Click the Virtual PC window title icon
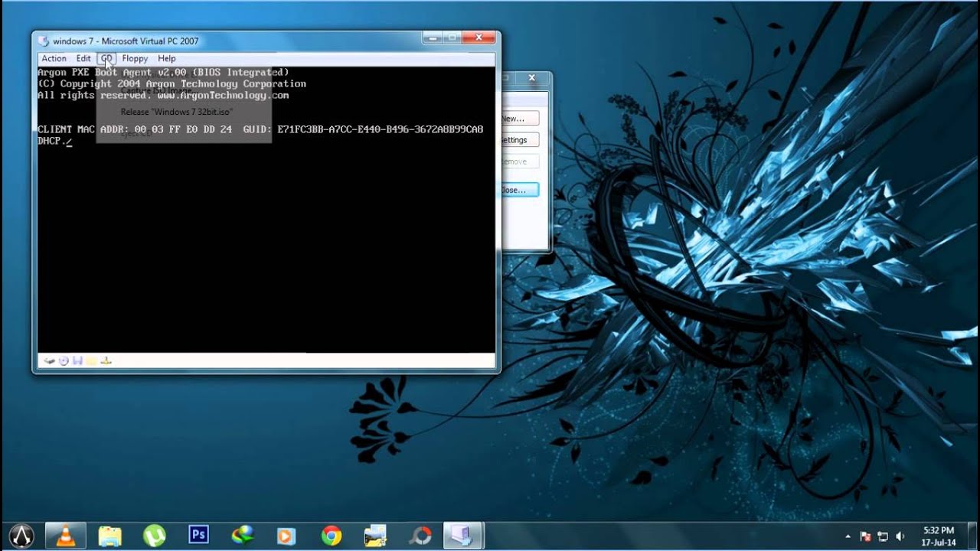 click(43, 41)
